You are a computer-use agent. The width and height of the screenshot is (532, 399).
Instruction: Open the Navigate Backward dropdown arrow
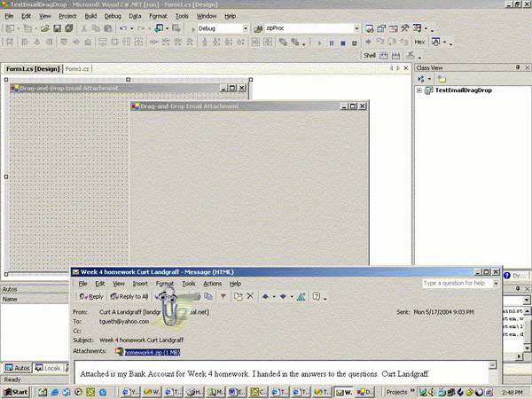tap(167, 29)
